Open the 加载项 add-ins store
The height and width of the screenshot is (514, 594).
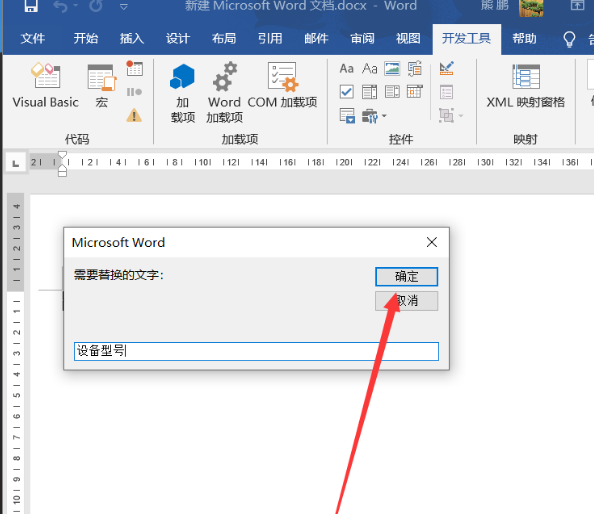[183, 93]
